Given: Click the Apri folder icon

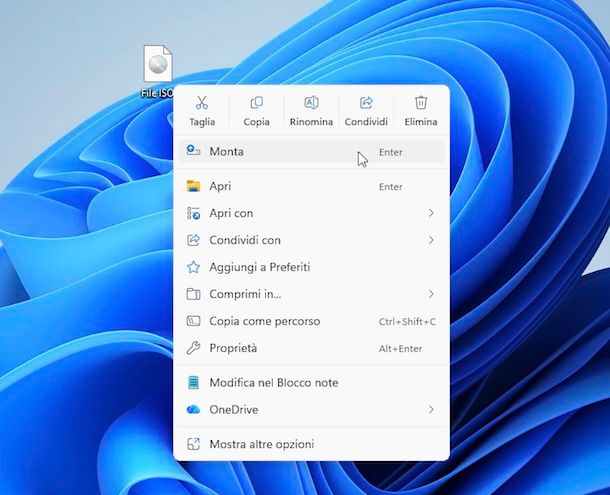Looking at the screenshot, I should 193,186.
